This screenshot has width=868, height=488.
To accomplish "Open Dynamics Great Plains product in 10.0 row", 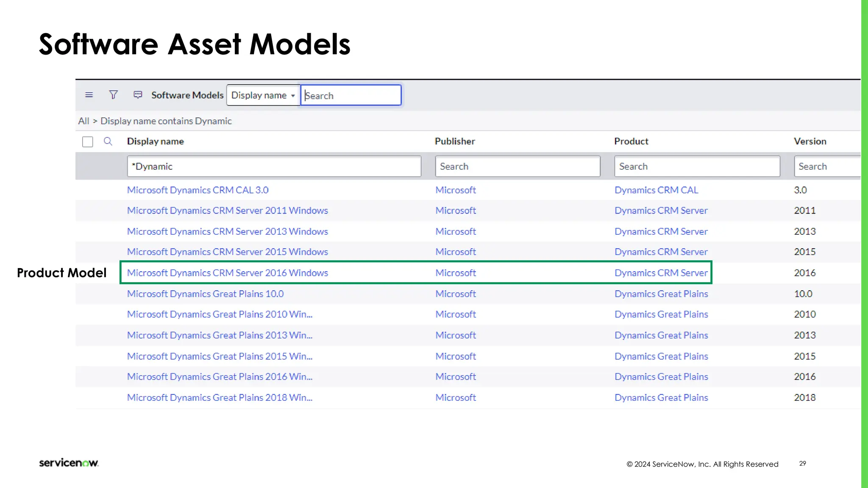I will (x=661, y=294).
